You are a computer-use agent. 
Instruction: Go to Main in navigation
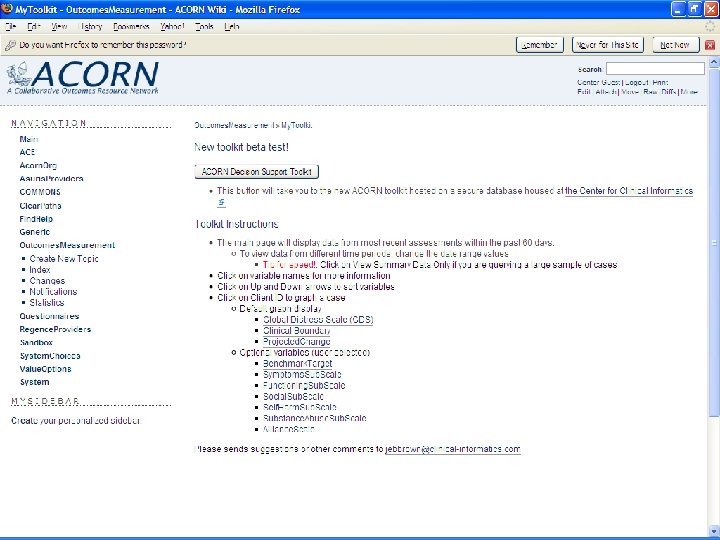(x=28, y=139)
